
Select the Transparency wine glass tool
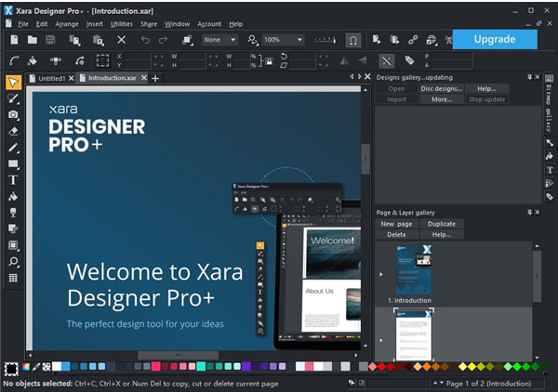[13, 213]
